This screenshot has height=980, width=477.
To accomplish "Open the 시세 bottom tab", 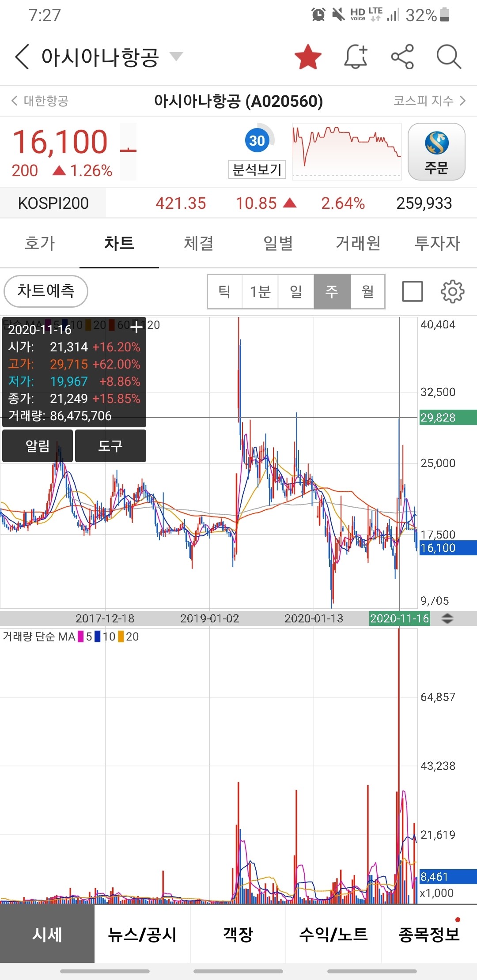I will click(47, 934).
